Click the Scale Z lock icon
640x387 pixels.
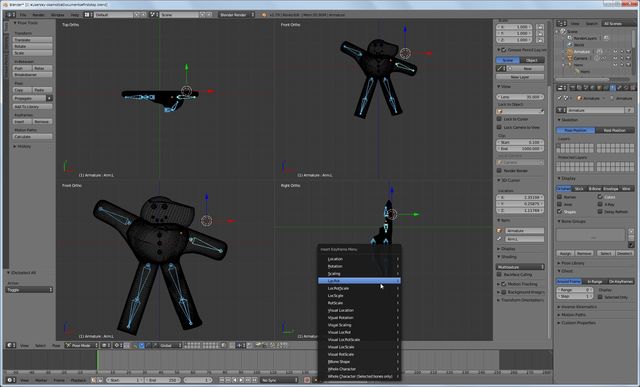pyautogui.click(x=540, y=40)
